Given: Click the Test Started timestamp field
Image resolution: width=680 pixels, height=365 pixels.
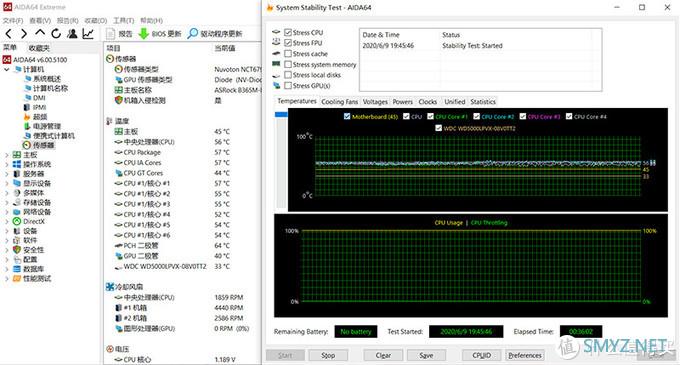Looking at the screenshot, I should pyautogui.click(x=466, y=332).
